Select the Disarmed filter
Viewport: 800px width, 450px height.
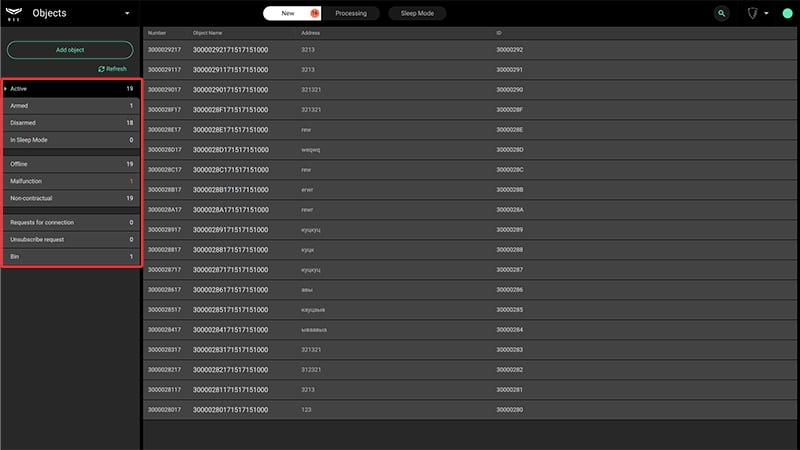tap(71, 123)
